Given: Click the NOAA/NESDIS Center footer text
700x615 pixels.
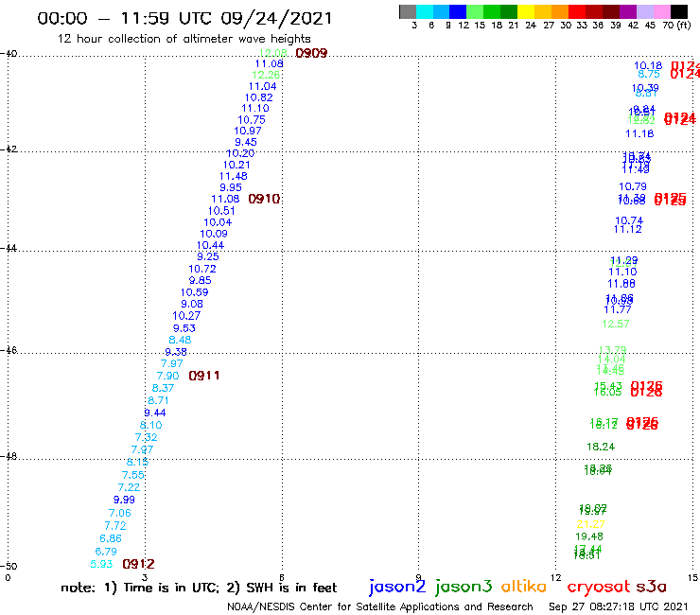Looking at the screenshot, I should 380,607.
